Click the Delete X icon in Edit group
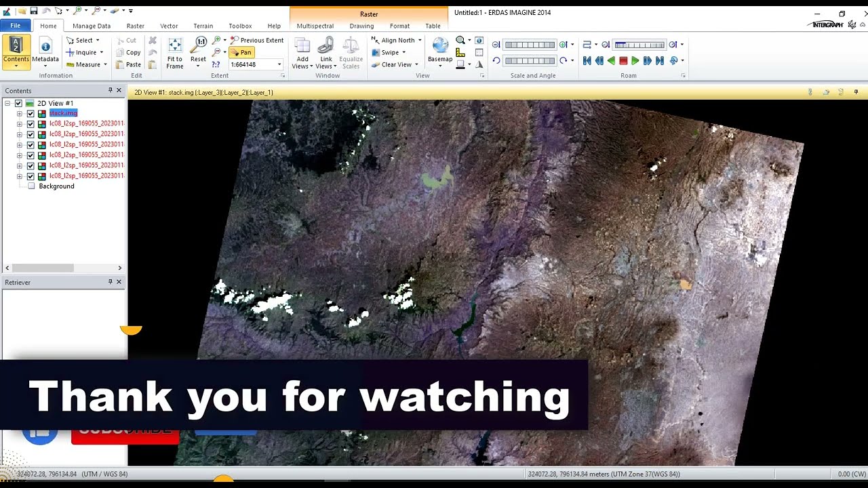 [153, 41]
